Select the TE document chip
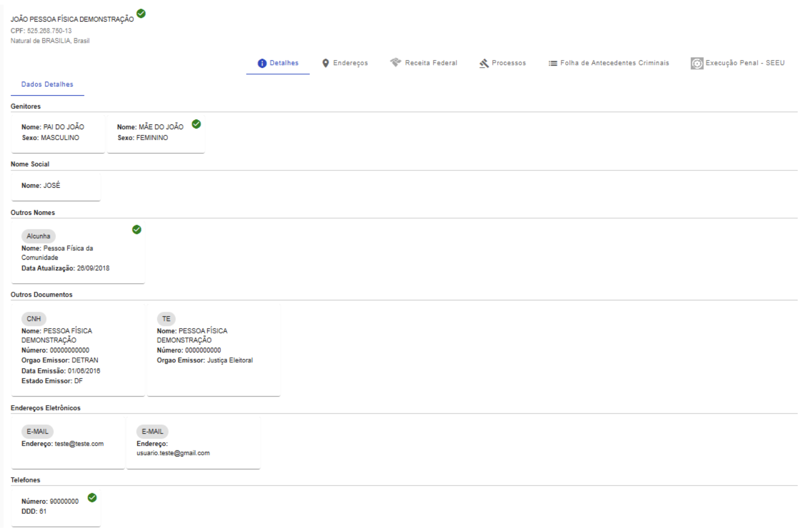 (166, 319)
